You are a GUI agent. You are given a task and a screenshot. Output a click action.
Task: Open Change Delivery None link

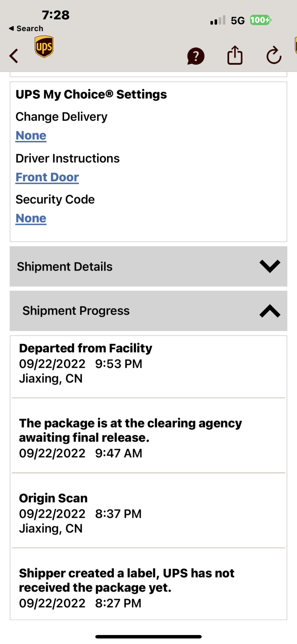click(31, 136)
